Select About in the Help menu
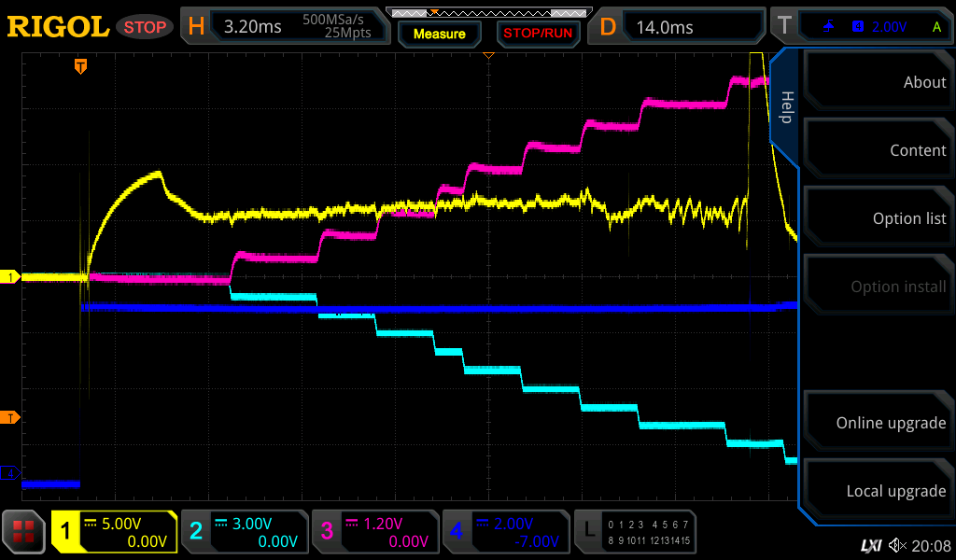The height and width of the screenshot is (560, 956). click(879, 82)
